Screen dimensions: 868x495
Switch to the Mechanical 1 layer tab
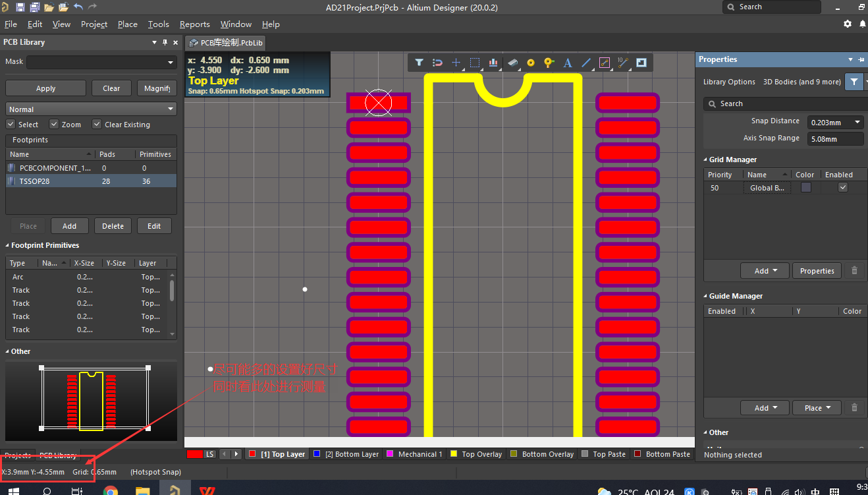tap(414, 454)
